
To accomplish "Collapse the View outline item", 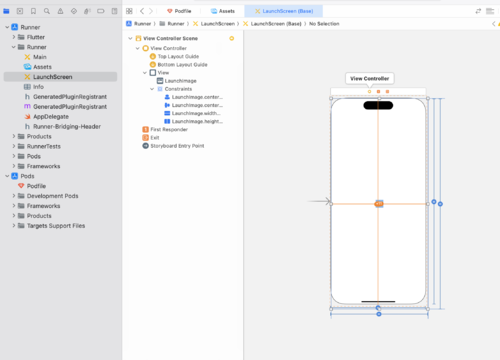I will point(145,73).
